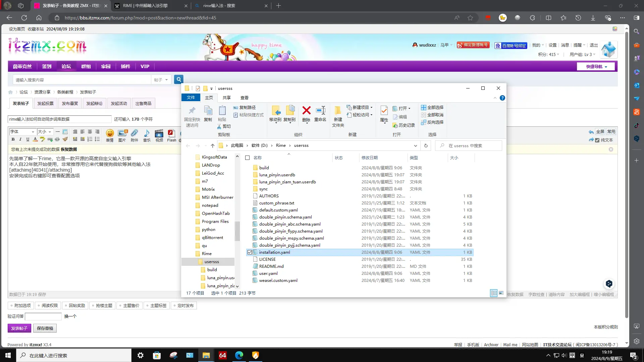Click the Explorer Up arrow navigation icon
The height and width of the screenshot is (362, 644).
coord(213,145)
